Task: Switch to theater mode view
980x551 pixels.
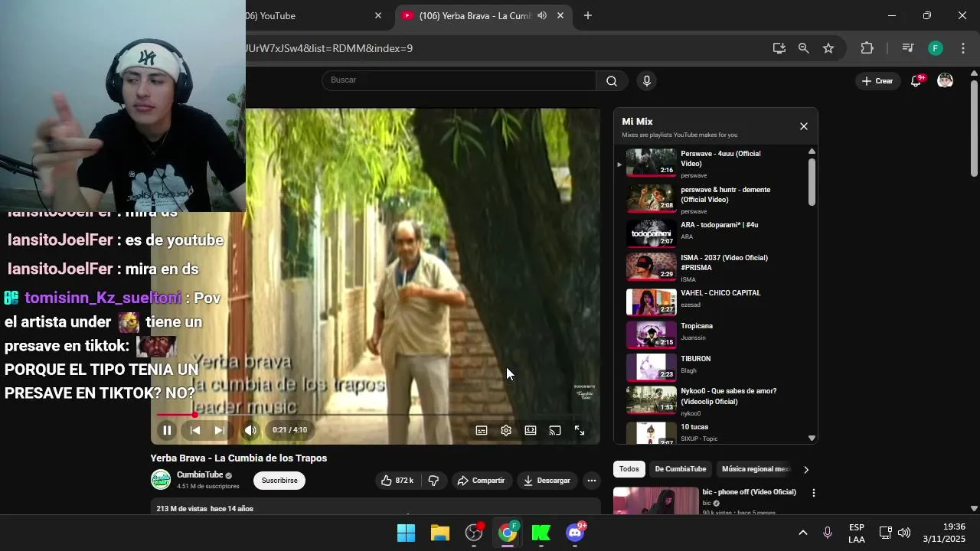Action: [x=531, y=430]
